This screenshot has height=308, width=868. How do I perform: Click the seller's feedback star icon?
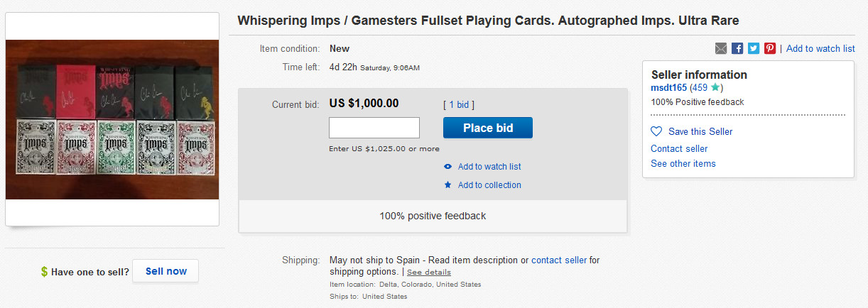tap(715, 87)
